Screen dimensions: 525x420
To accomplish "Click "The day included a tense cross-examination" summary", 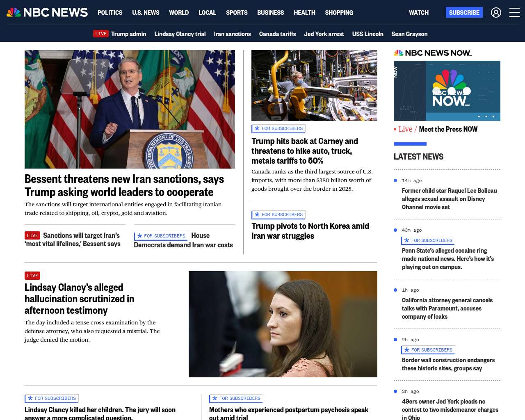I will point(92,331).
